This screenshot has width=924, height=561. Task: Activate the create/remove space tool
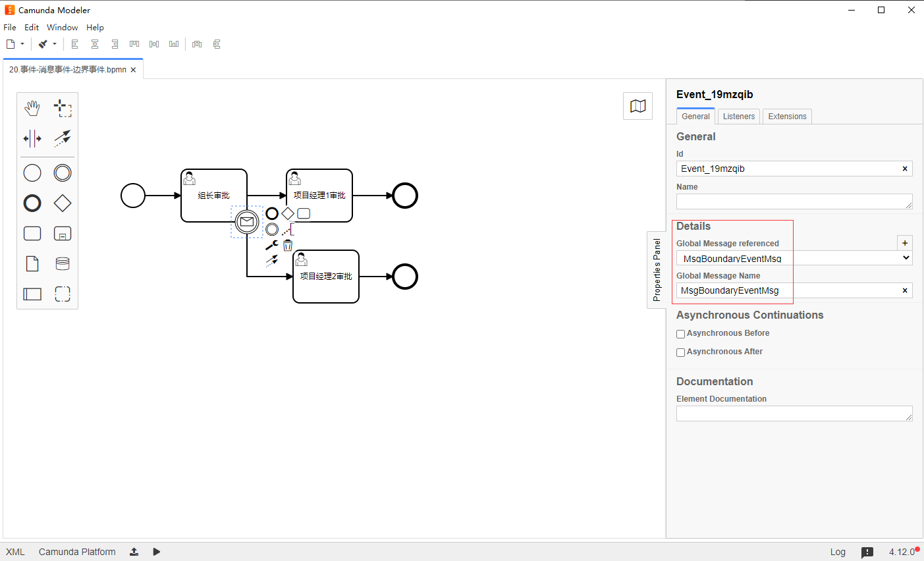(x=32, y=138)
